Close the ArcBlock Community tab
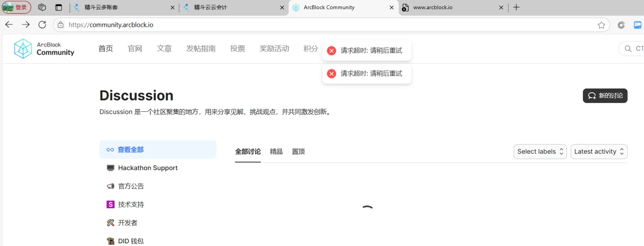The width and height of the screenshot is (644, 246). 392,7
